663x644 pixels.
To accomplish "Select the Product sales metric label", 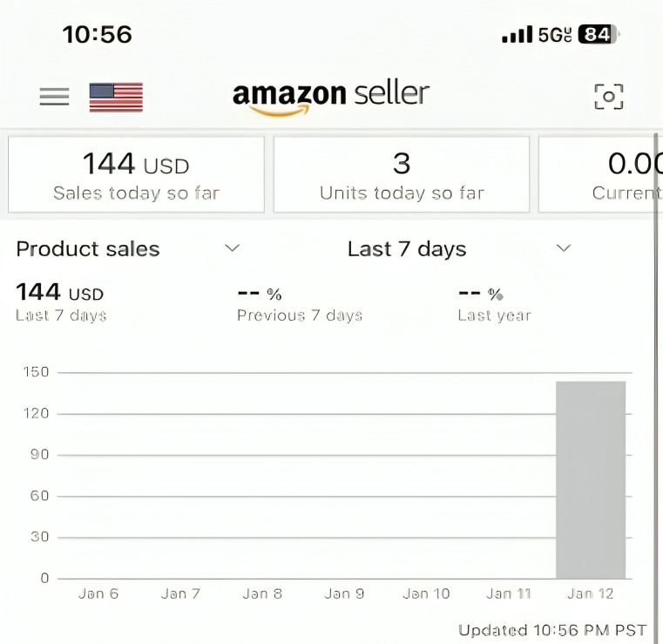I will (88, 248).
